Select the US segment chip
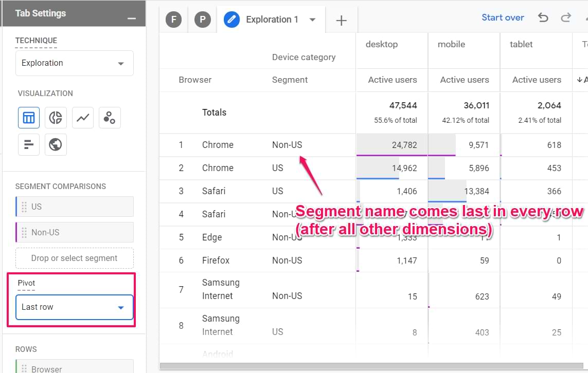This screenshot has height=373, width=588. [75, 207]
